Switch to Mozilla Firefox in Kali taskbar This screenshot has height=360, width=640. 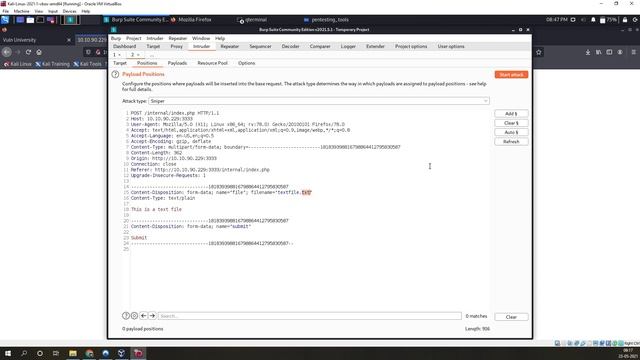coord(191,20)
